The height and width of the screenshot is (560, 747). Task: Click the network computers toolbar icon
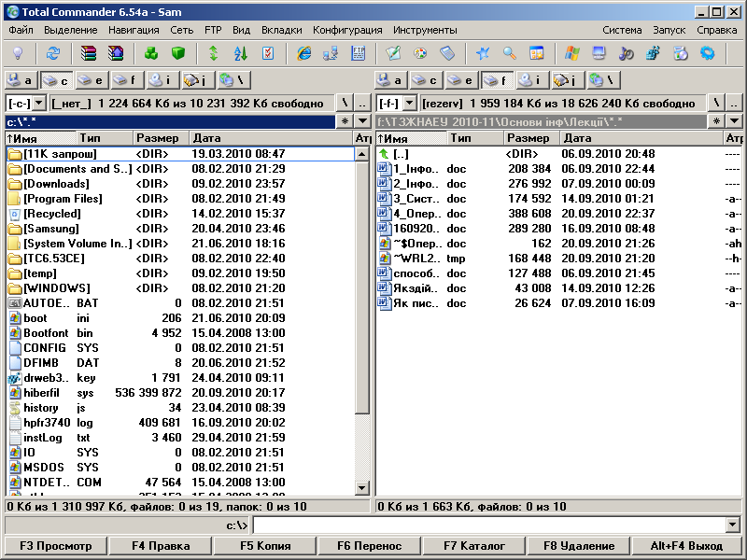tap(331, 53)
